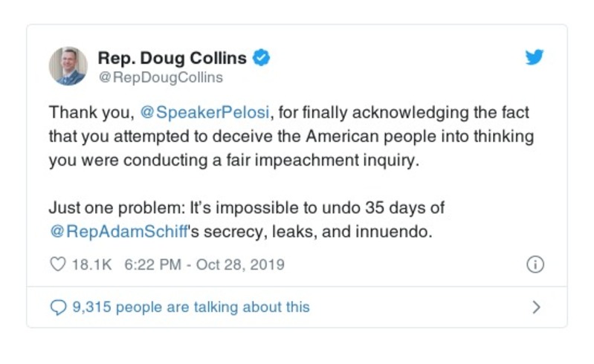This screenshot has height=364, width=594.
Task: Open Doug Collins' profile photo
Action: click(68, 65)
